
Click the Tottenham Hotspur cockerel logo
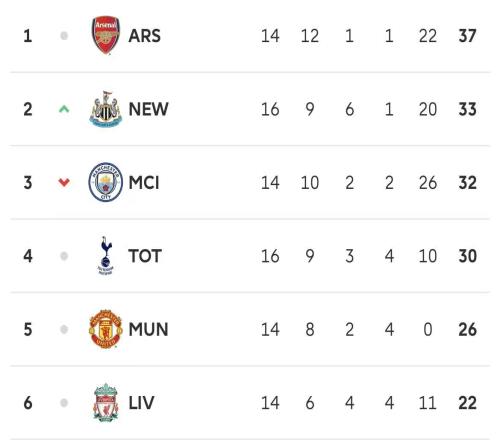point(106,256)
